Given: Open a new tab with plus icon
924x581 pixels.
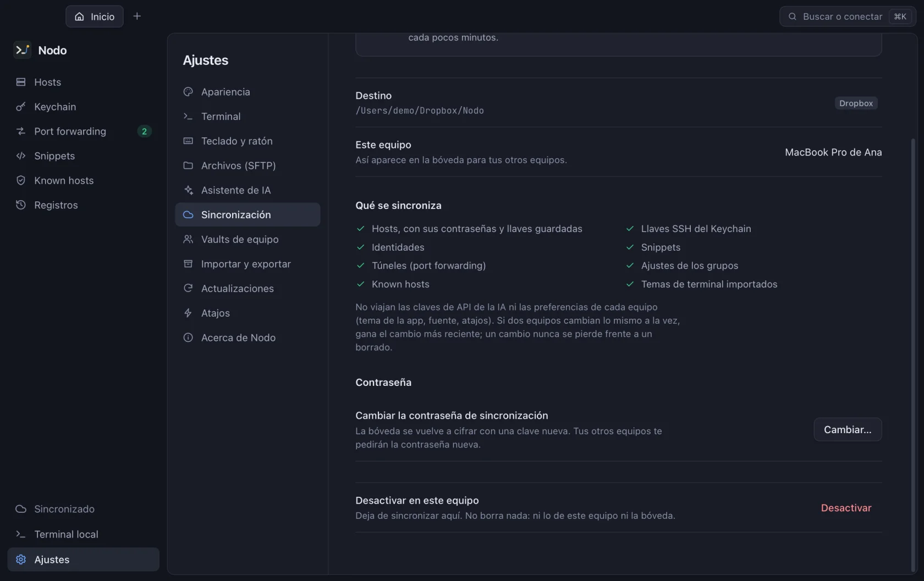Looking at the screenshot, I should [137, 16].
